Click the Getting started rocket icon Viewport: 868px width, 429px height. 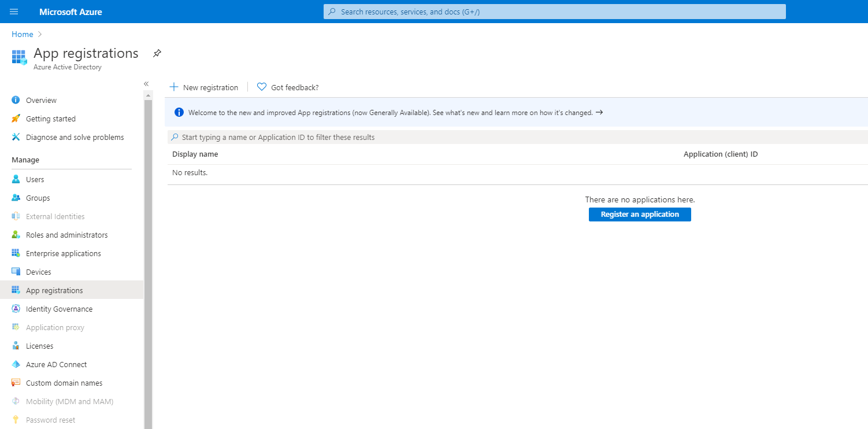[x=16, y=119]
